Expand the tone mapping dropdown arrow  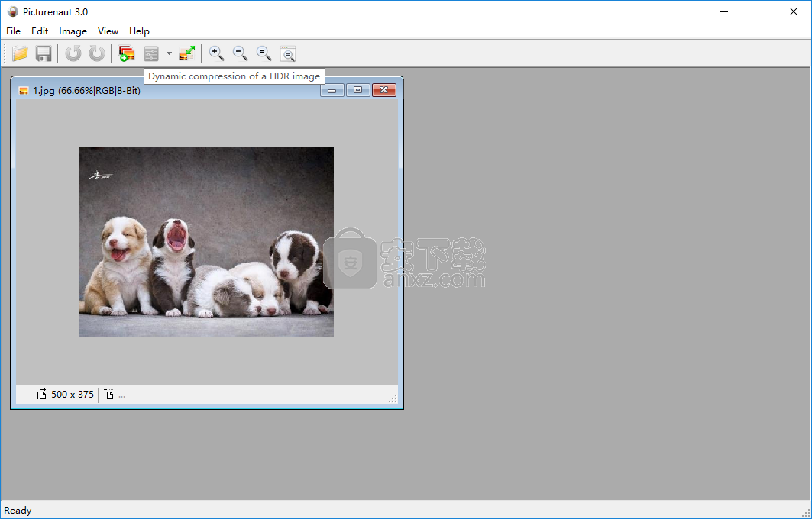tap(169, 53)
